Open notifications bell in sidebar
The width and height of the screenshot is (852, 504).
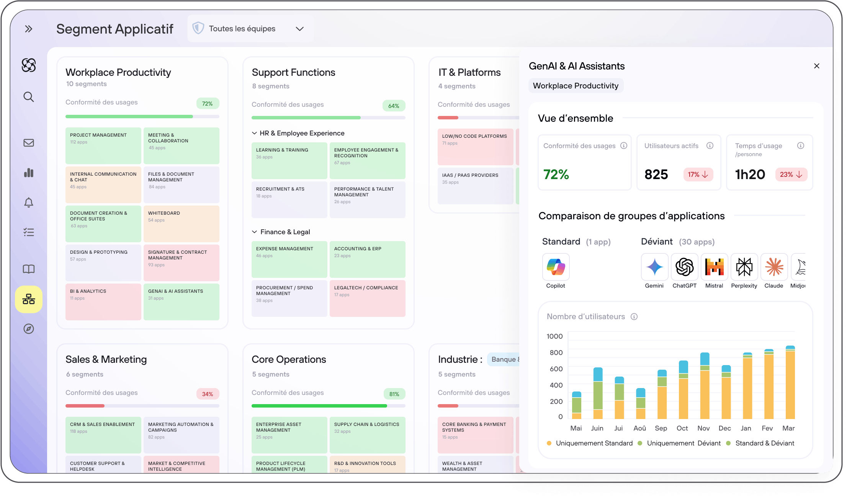28,202
